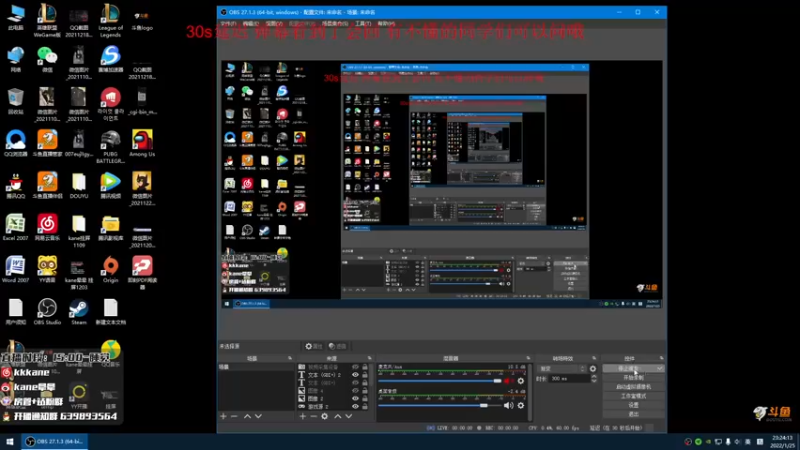This screenshot has height=450, width=800.
Task: Remove selected scene with minus icon
Action: pos(234,416)
